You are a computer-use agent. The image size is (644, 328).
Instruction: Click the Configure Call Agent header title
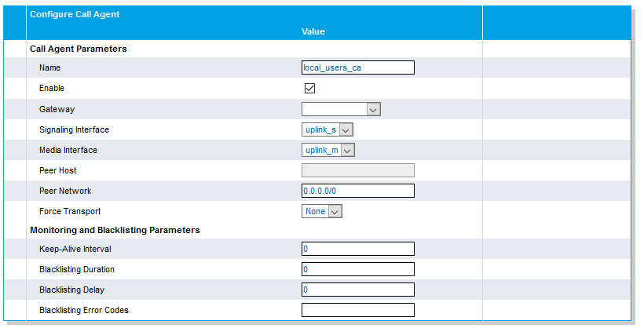tap(75, 15)
